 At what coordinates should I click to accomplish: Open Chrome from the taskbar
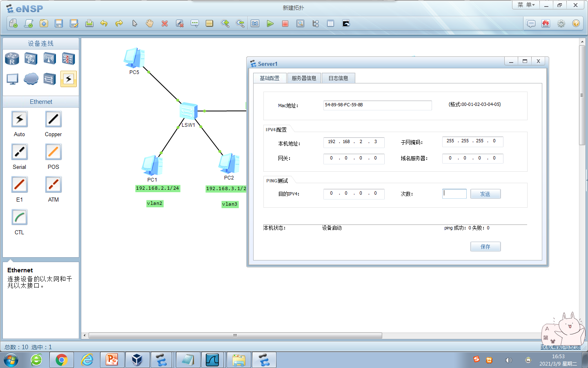(x=61, y=360)
